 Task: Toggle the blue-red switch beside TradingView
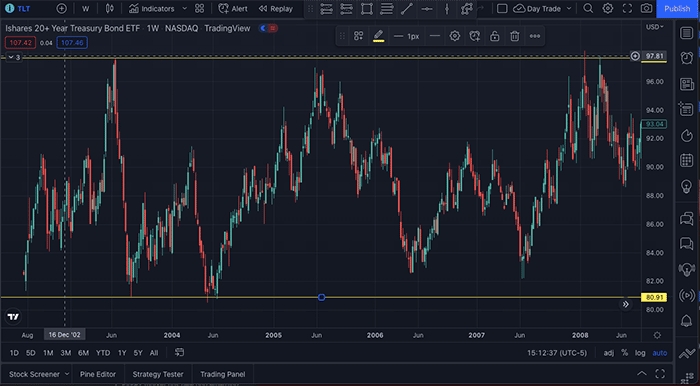click(269, 28)
